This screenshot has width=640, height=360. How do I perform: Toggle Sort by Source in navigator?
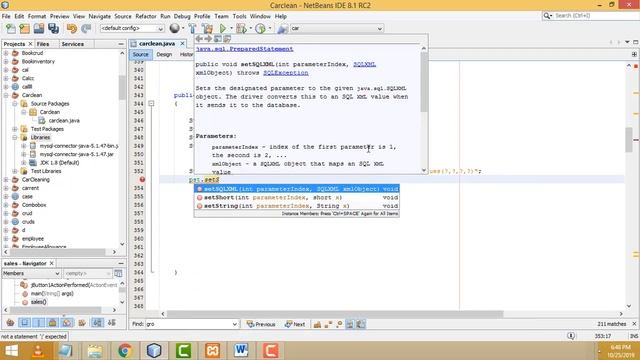point(112,323)
